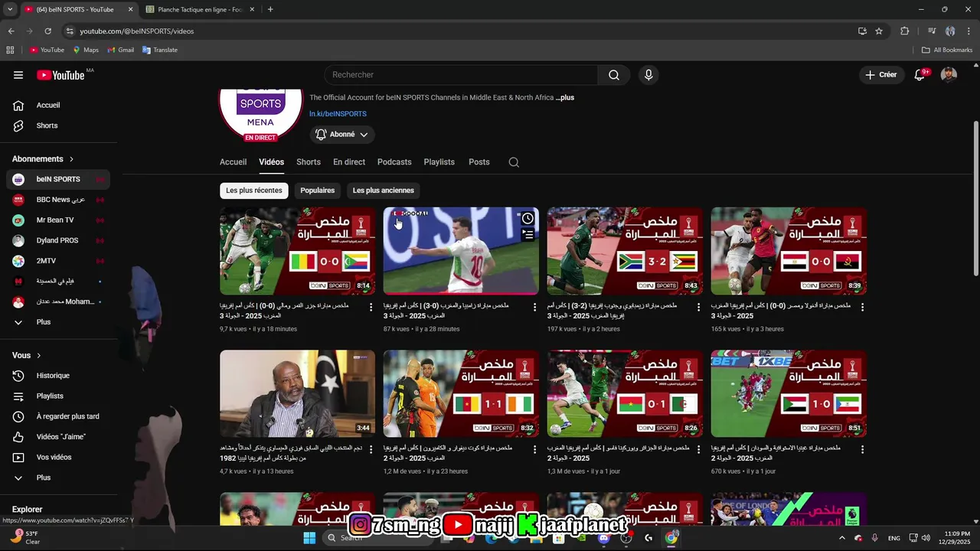Reload the page
980x551 pixels.
tap(47, 31)
